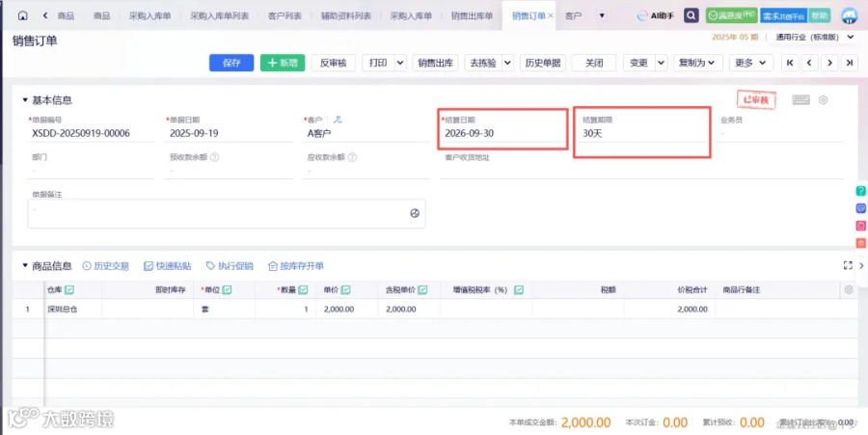The image size is (868, 435).
Task: Expand the right sidebar chevron
Action: click(861, 265)
